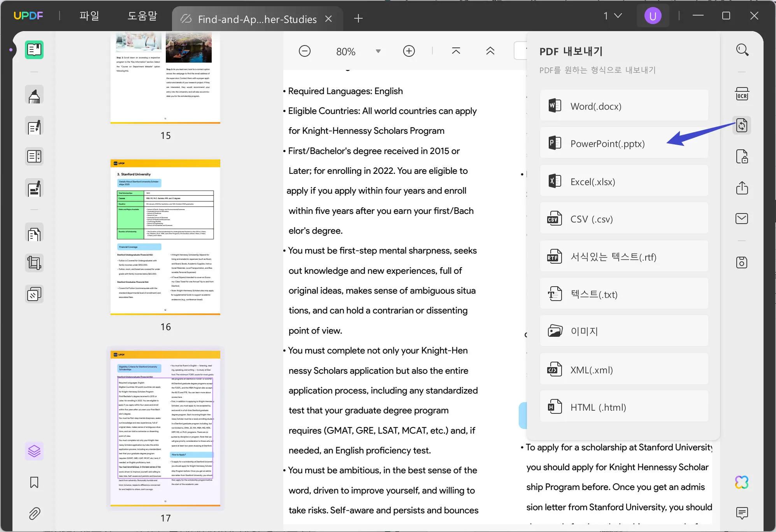The width and height of the screenshot is (776, 532).
Task: Add a new tab with plus button
Action: coord(358,18)
